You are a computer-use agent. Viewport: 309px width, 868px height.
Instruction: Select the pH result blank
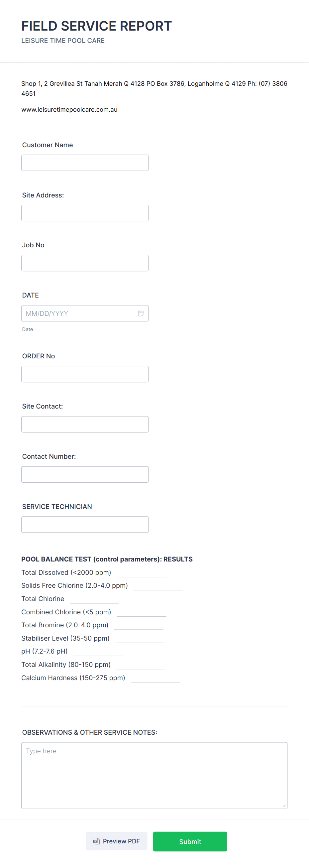coord(98,652)
